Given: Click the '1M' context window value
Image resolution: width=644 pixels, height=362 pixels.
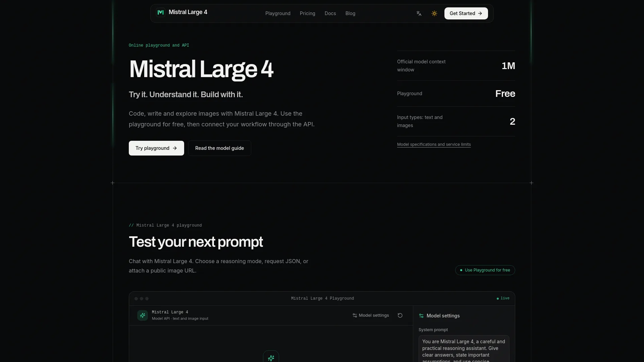Looking at the screenshot, I should coord(508,66).
